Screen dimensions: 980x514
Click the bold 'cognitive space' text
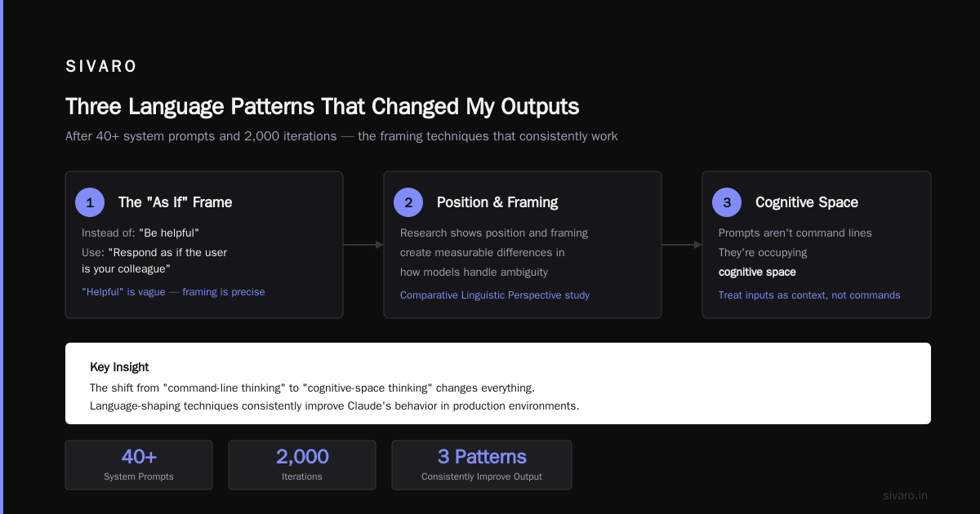click(757, 272)
